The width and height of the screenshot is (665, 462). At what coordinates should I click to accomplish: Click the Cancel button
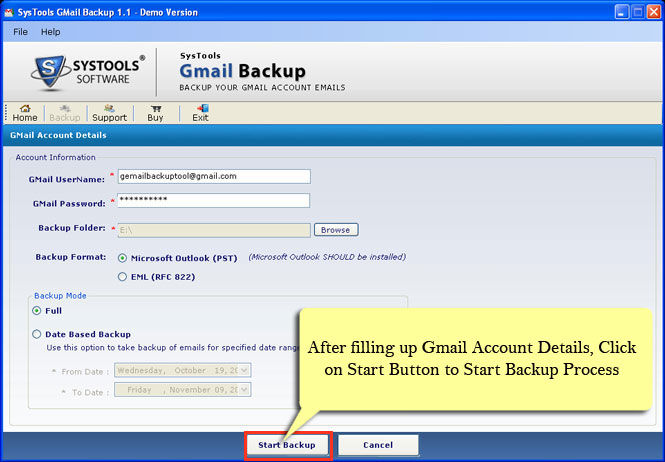click(378, 445)
